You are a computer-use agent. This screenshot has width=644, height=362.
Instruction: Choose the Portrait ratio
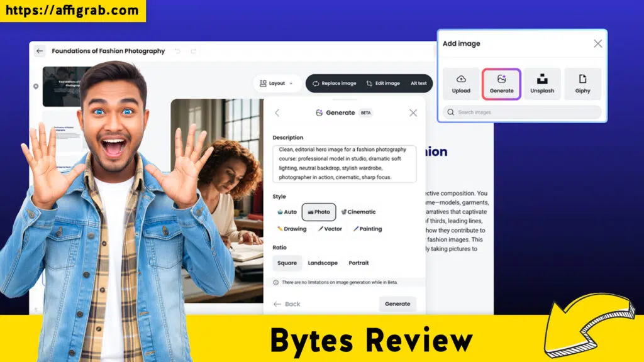point(358,263)
